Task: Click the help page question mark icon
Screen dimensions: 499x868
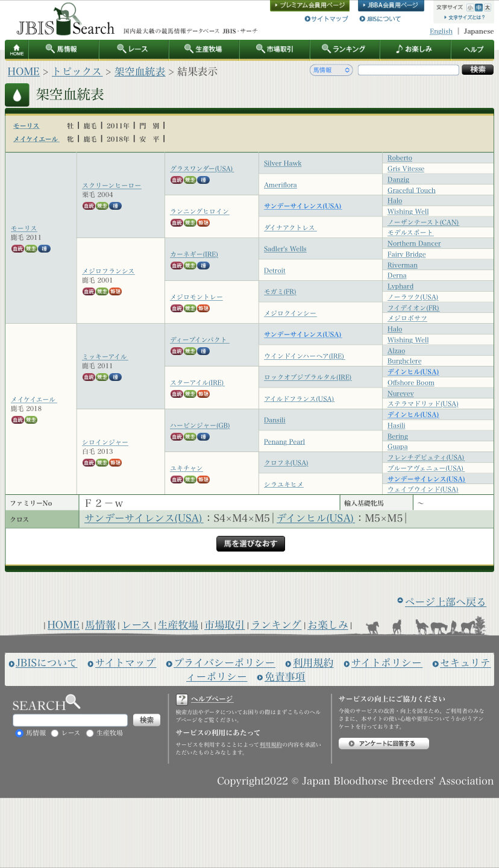Action: [x=182, y=700]
